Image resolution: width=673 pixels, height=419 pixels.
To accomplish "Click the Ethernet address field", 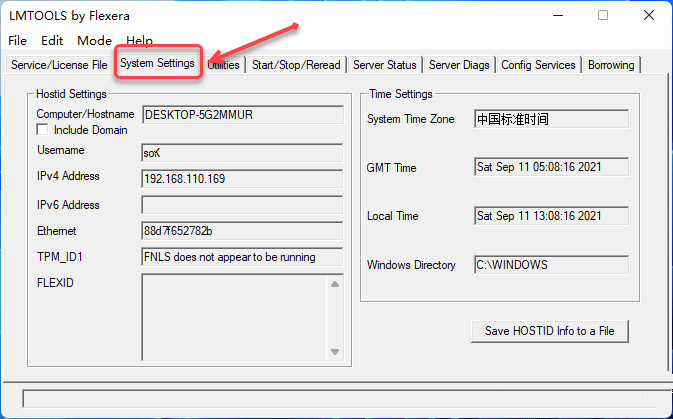I will tap(242, 231).
